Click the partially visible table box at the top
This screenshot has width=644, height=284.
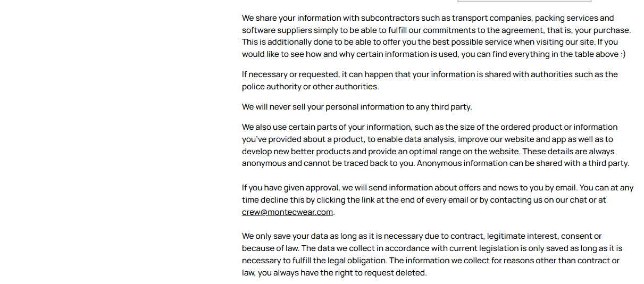pyautogui.click(x=524, y=1)
